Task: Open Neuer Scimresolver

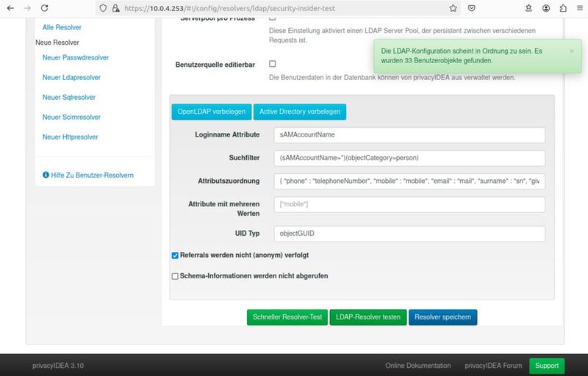Action: [x=71, y=117]
